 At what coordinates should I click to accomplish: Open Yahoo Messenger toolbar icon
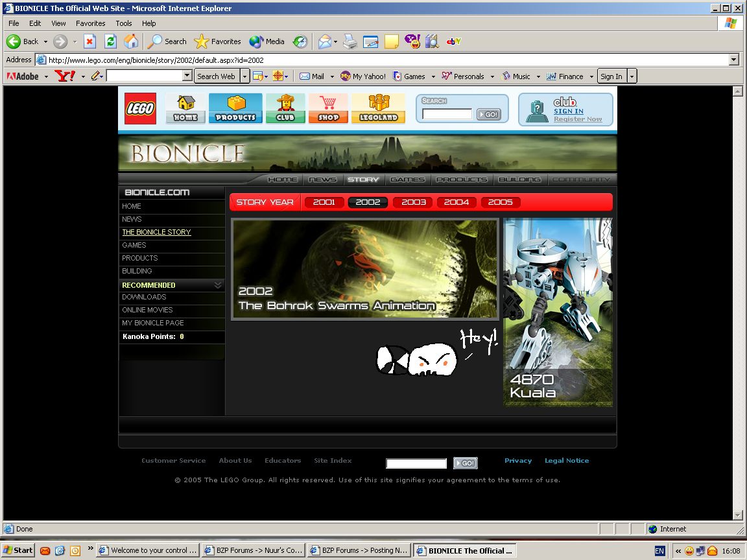[x=412, y=41]
